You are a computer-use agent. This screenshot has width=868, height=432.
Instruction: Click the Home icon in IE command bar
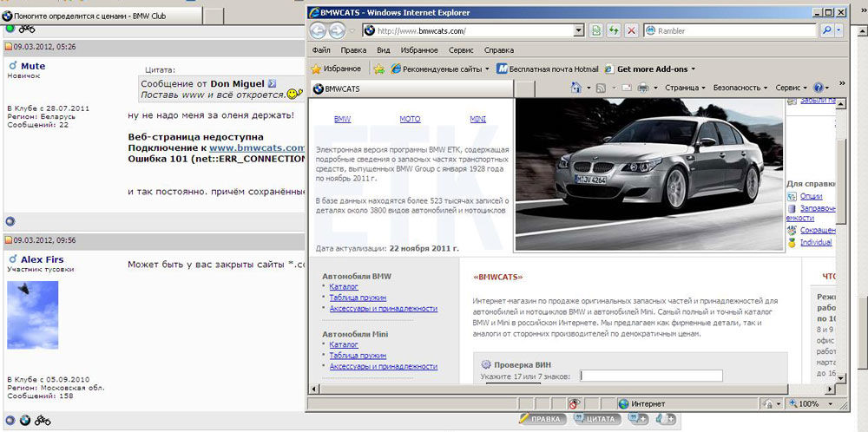tap(575, 88)
